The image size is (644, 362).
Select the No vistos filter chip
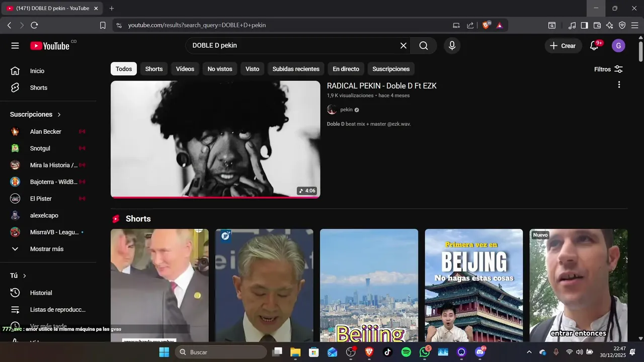(x=220, y=69)
